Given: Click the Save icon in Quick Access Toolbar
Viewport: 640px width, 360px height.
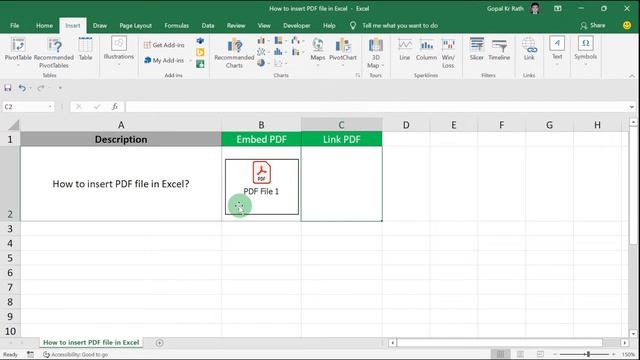Looking at the screenshot, I should (x=8, y=88).
